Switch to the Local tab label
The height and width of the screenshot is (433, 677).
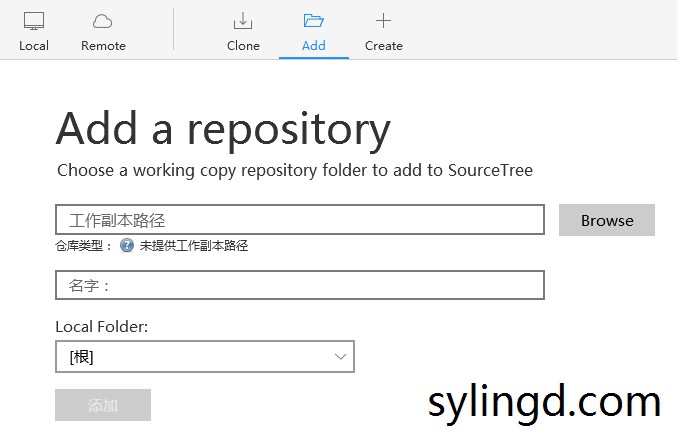click(34, 46)
